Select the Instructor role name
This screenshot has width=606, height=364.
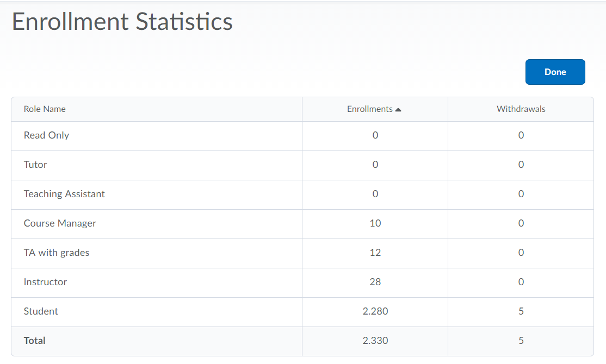pos(45,282)
